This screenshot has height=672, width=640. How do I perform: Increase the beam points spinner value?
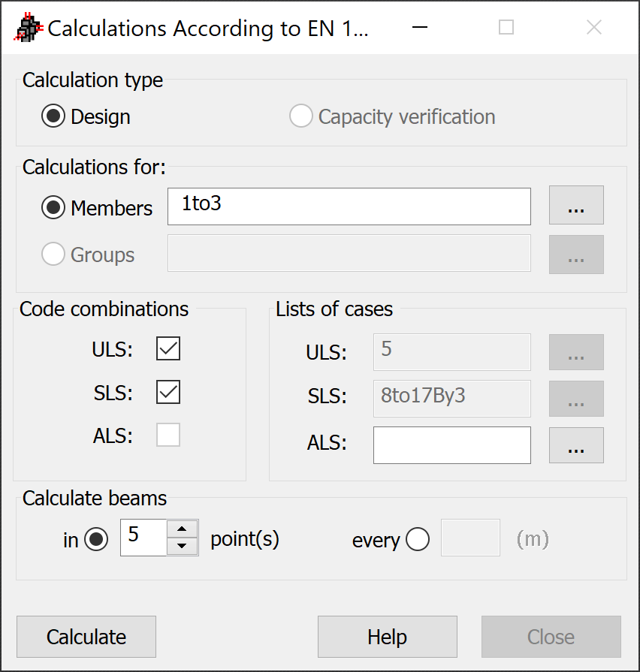click(182, 529)
